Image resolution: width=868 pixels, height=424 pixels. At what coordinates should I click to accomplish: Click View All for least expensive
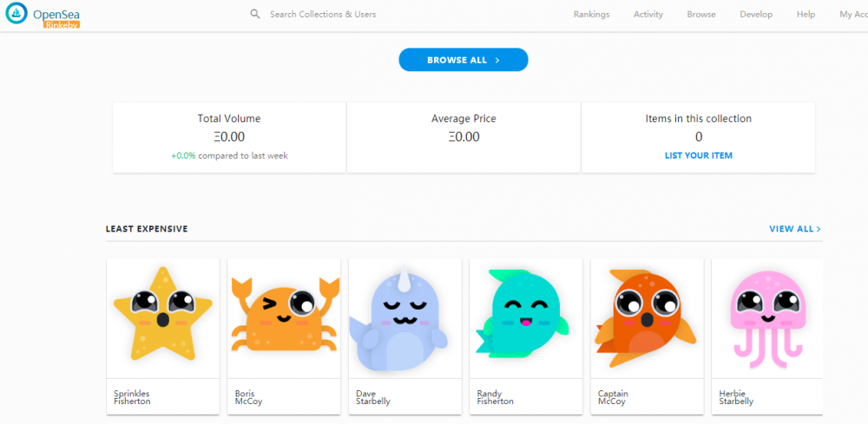point(794,229)
